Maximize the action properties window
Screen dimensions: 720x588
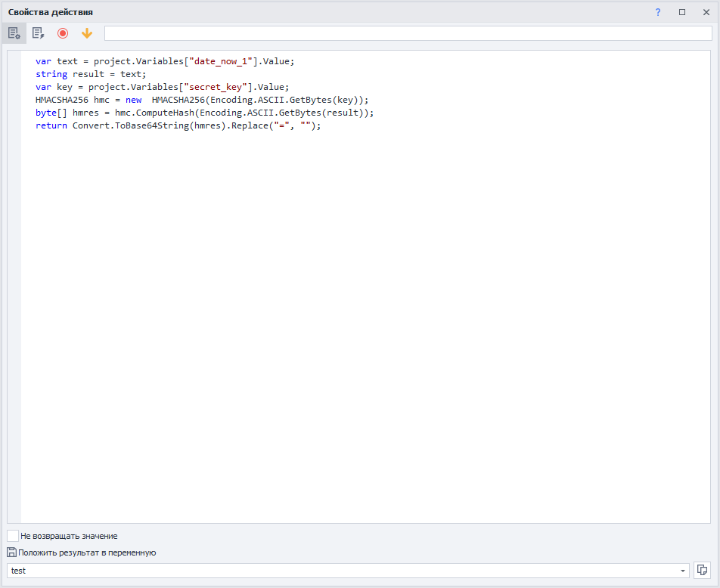pos(682,12)
